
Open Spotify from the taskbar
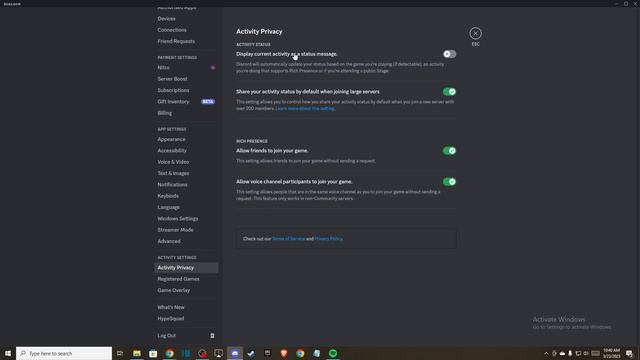[x=333, y=353]
